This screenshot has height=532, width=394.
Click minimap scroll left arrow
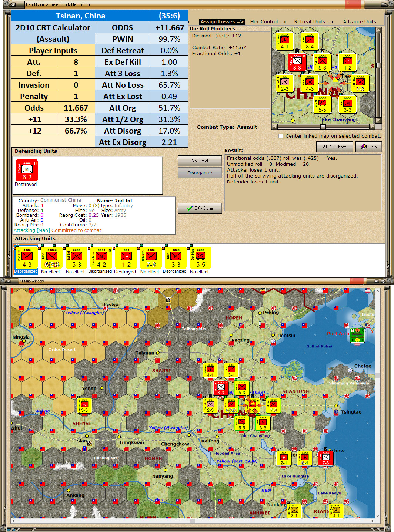coord(274,127)
